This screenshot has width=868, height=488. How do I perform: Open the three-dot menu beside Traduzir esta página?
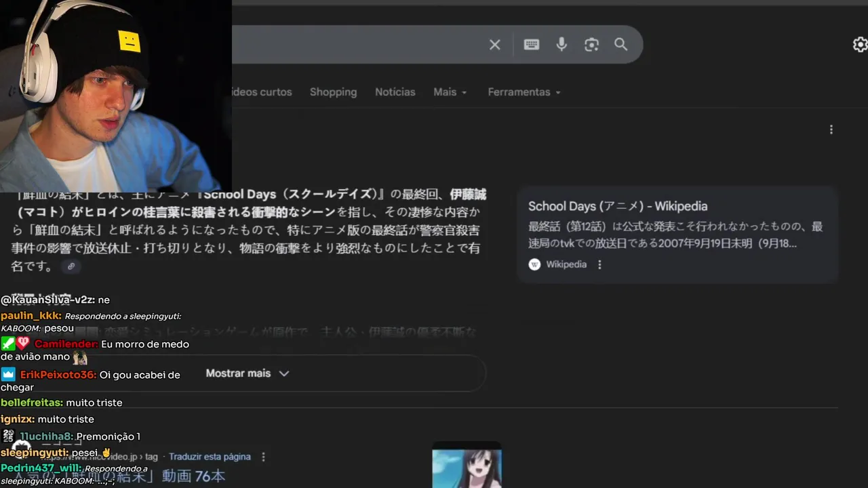pos(264,457)
